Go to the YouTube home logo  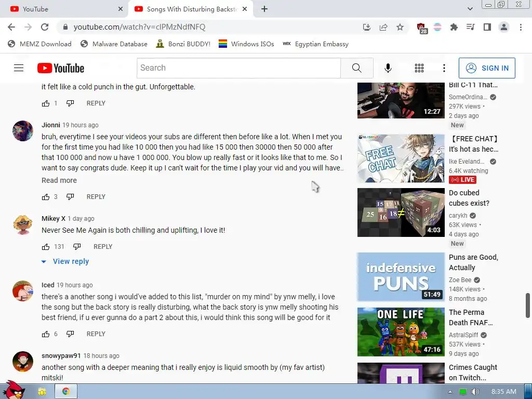click(x=61, y=68)
